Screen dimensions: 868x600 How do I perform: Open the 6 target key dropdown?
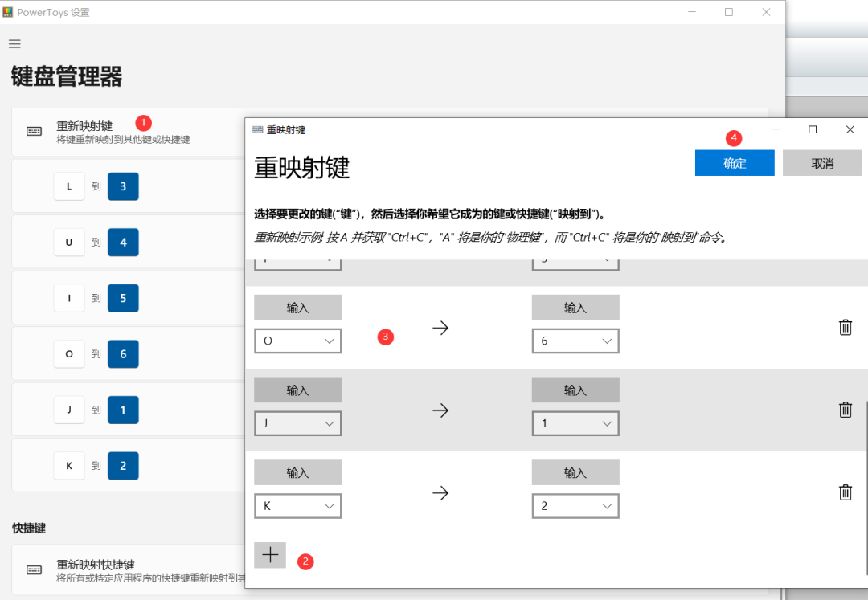(x=575, y=341)
